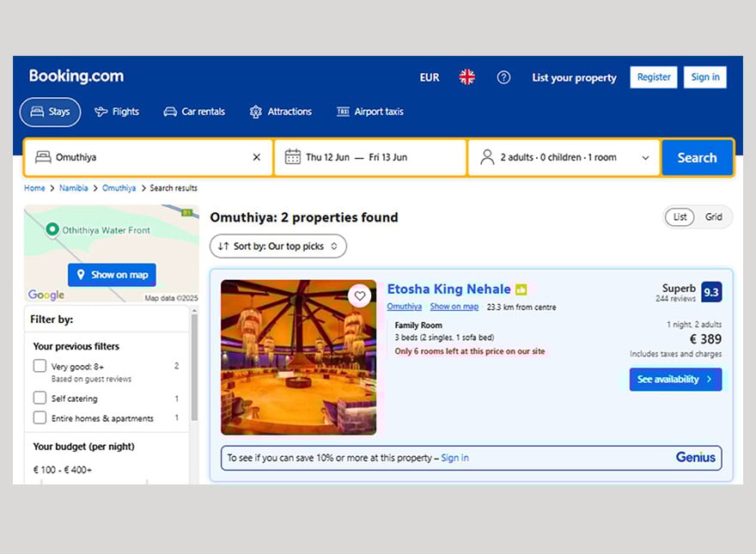Click See availability for Etosha King Nehale
Viewport: 756px width, 554px height.
(x=675, y=380)
